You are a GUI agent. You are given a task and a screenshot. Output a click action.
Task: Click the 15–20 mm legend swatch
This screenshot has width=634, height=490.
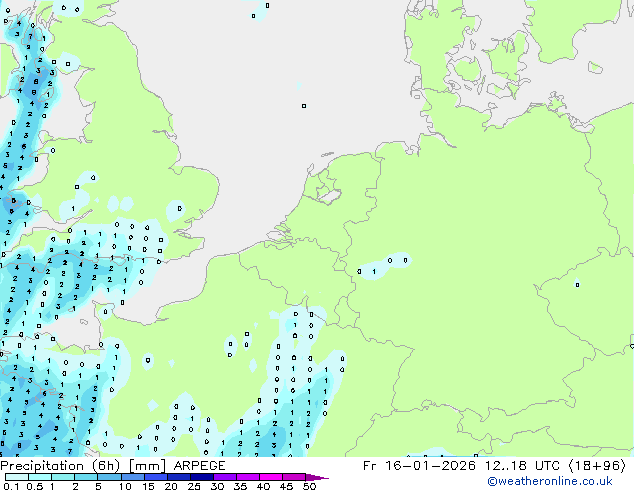click(155, 477)
